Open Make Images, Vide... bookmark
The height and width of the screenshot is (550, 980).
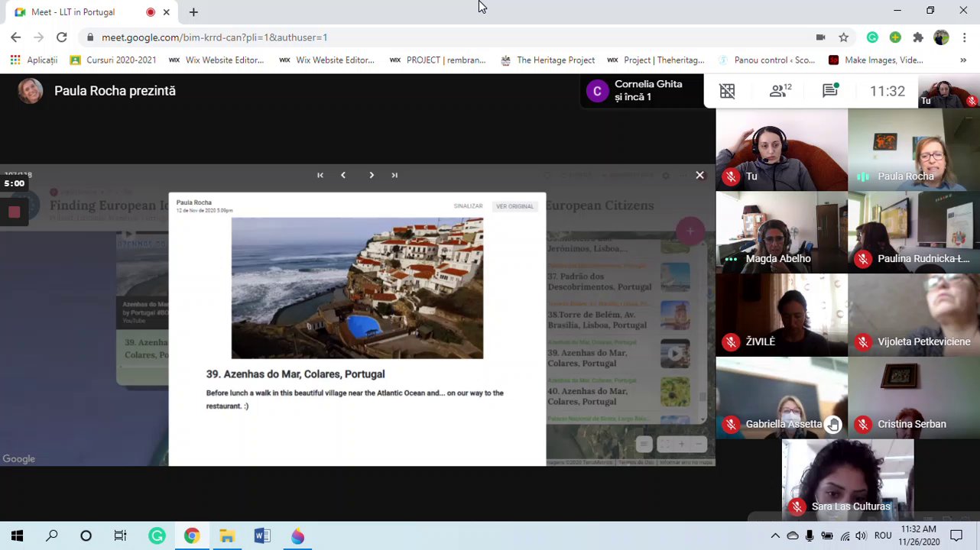pyautogui.click(x=876, y=60)
